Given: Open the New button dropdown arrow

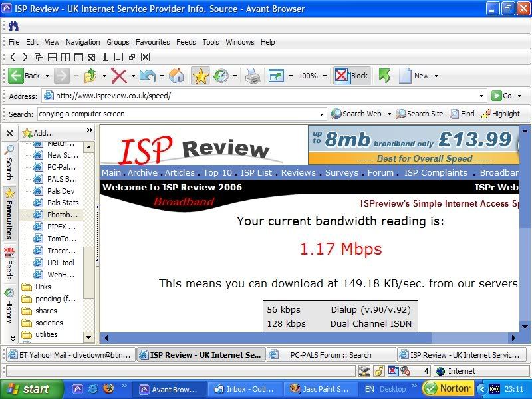Looking at the screenshot, I should click(x=436, y=76).
